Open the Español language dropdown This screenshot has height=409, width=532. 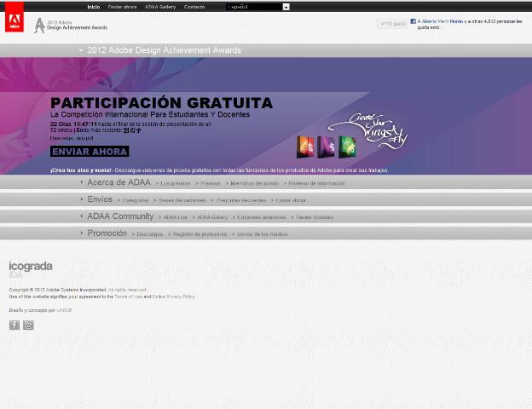pyautogui.click(x=257, y=7)
